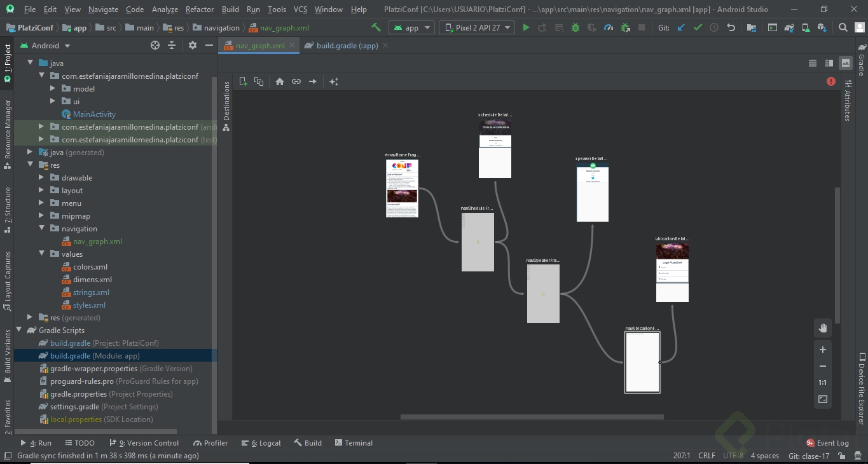The height and width of the screenshot is (464, 868).
Task: Run the app with green play button
Action: [526, 28]
